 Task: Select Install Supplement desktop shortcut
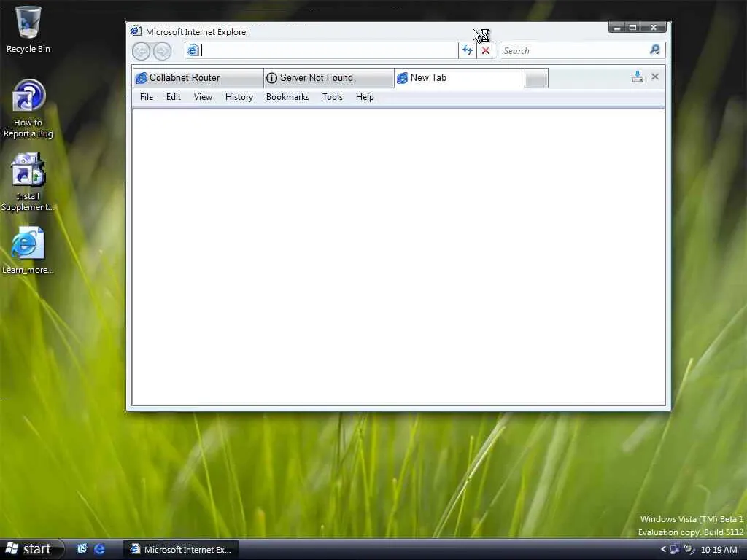click(x=28, y=182)
